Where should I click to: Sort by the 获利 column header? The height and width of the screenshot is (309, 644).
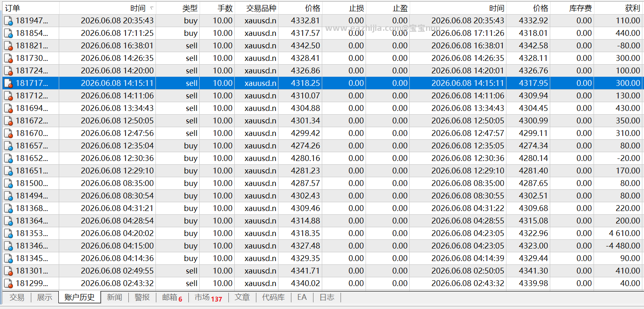pos(618,8)
